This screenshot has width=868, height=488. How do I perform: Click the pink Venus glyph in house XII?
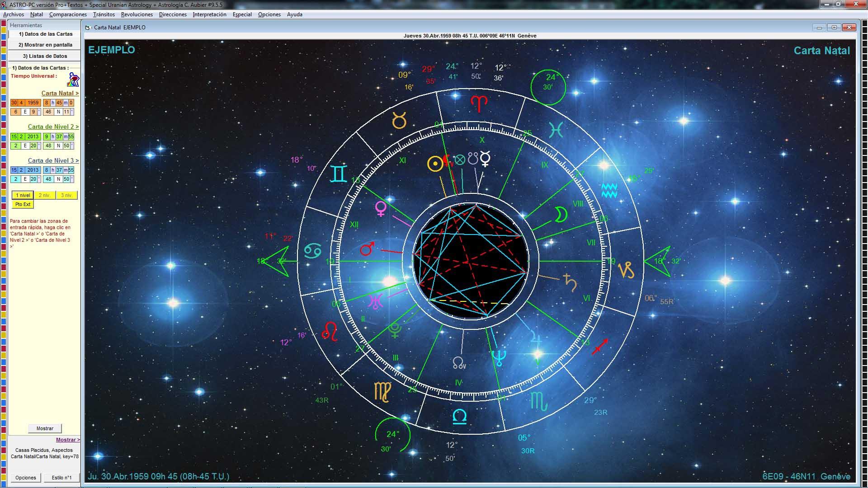coord(381,208)
